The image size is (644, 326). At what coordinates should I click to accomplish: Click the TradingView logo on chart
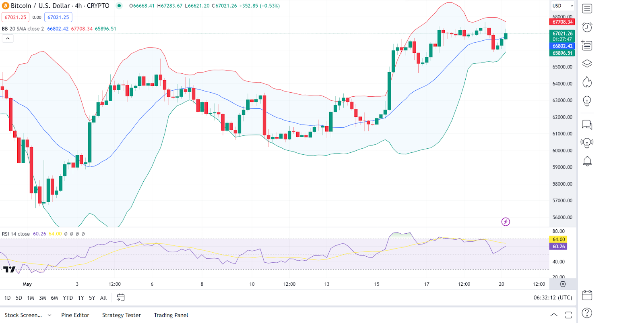(9, 269)
